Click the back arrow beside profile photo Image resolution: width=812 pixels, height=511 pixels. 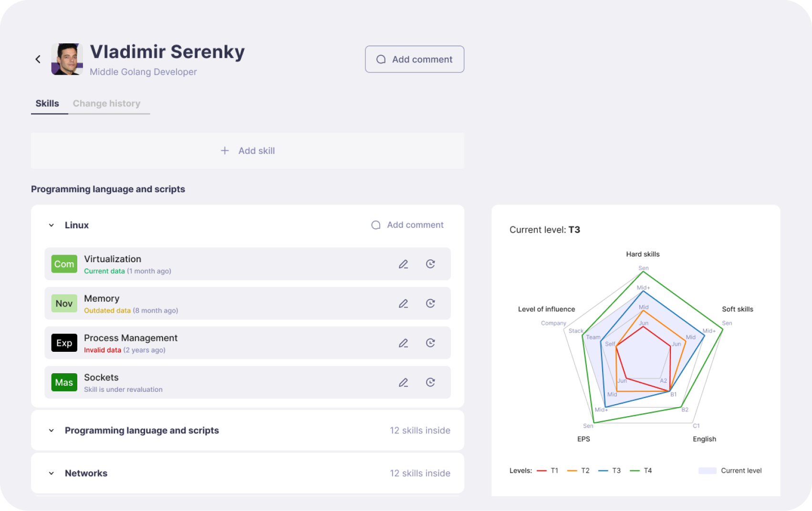click(38, 59)
